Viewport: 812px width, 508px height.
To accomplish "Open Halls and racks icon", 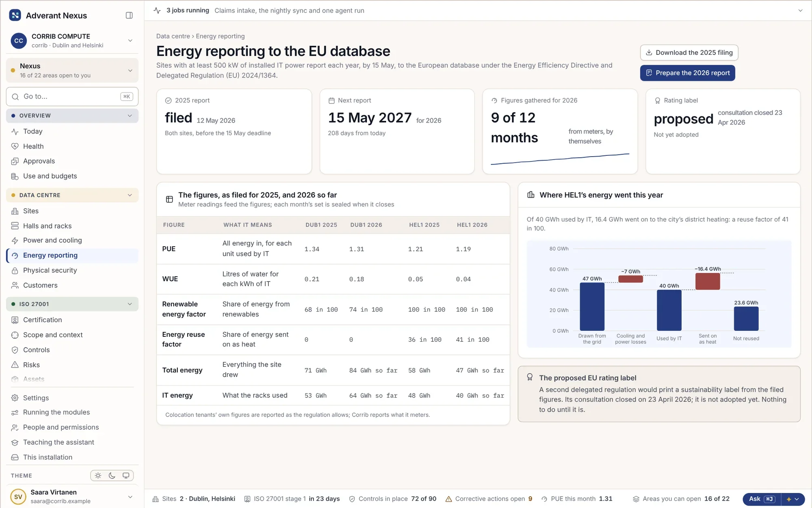I will 15,226.
